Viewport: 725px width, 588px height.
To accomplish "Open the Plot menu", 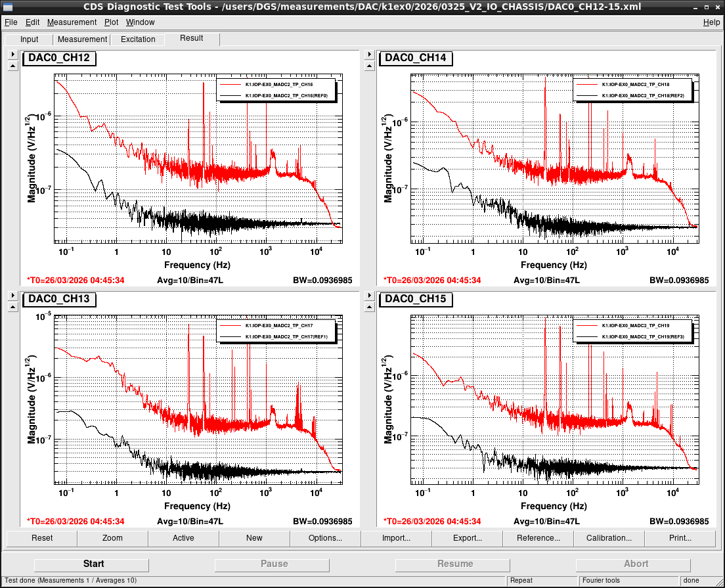I will 111,22.
